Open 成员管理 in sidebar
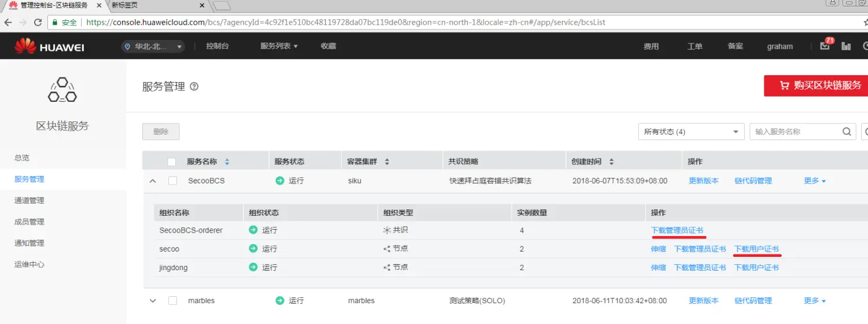The height and width of the screenshot is (324, 868). tap(30, 222)
